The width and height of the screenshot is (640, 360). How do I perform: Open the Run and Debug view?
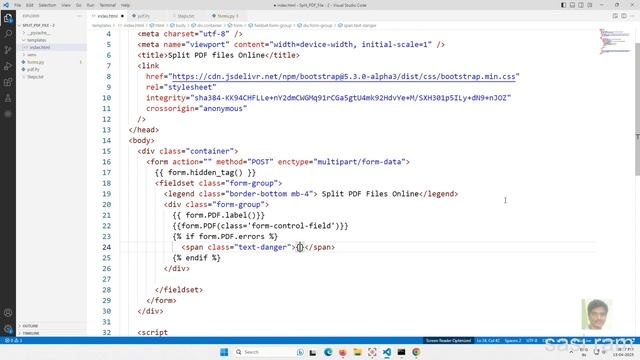pos(8,66)
